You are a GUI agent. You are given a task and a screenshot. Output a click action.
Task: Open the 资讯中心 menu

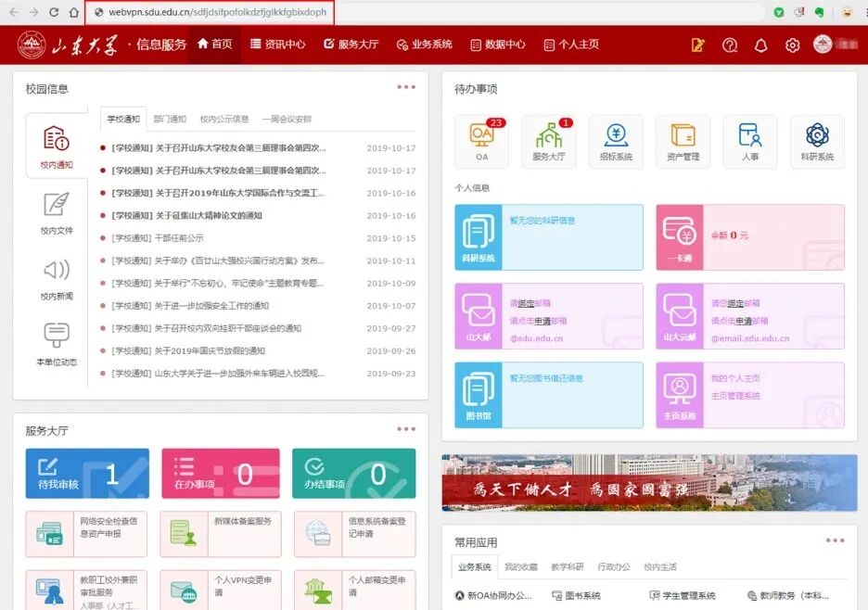point(278,44)
